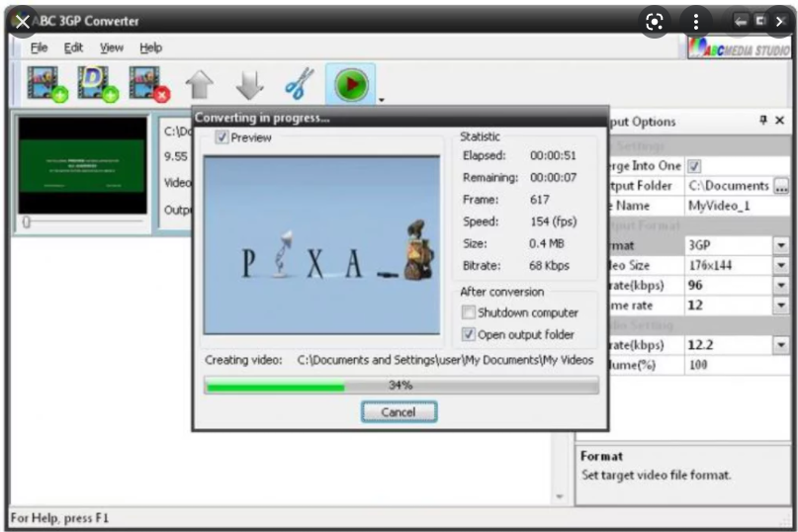Move item down with down arrow

(x=250, y=84)
